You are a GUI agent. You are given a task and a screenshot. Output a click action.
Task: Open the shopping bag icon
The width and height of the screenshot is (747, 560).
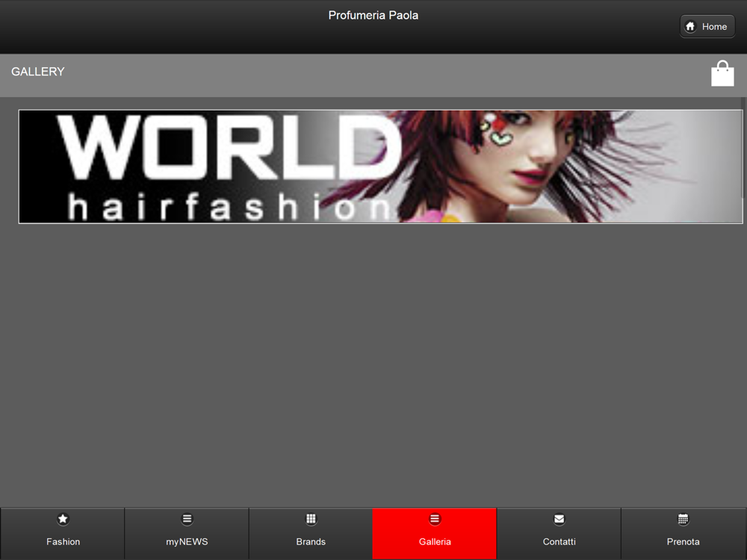[x=722, y=73]
